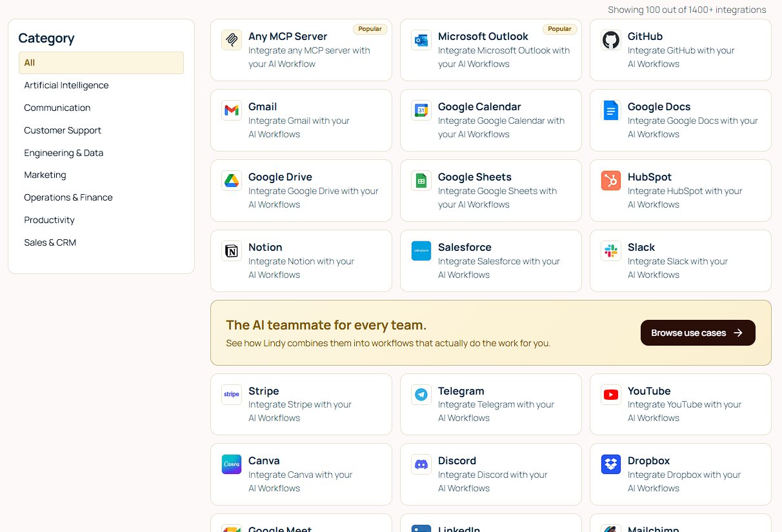Click the Google Docs icon

pos(611,110)
